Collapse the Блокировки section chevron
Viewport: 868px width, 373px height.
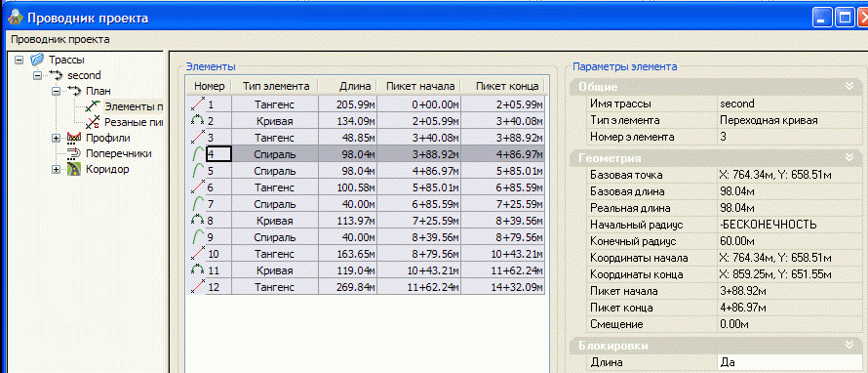click(x=849, y=345)
